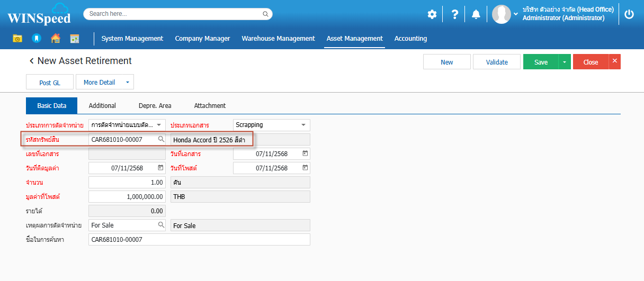This screenshot has height=281, width=644.
Task: Expand the Save button dropdown arrow
Action: [x=565, y=62]
